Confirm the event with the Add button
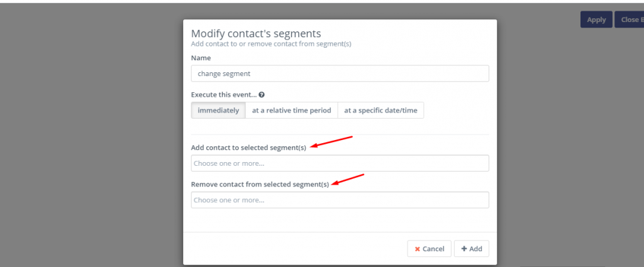Image resolution: width=644 pixels, height=267 pixels. 471,249
